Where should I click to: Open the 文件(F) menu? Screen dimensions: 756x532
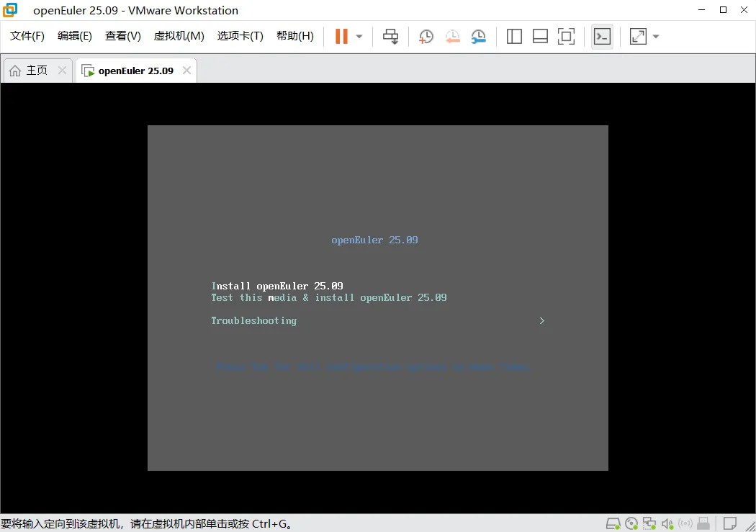pyautogui.click(x=27, y=36)
